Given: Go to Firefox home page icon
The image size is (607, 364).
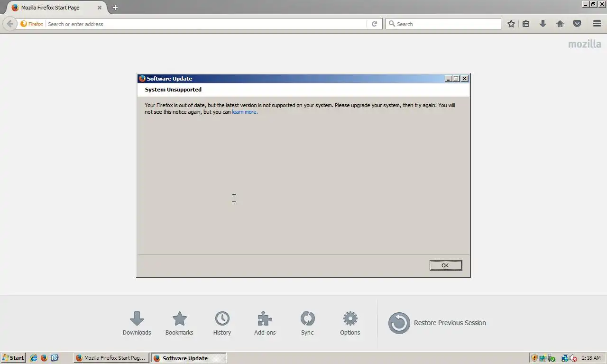Looking at the screenshot, I should [x=560, y=24].
